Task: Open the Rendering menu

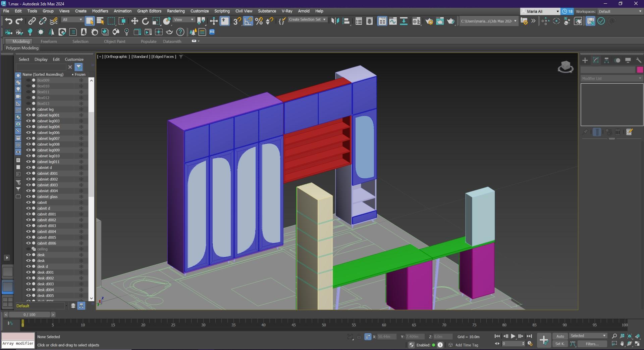Action: [x=176, y=11]
